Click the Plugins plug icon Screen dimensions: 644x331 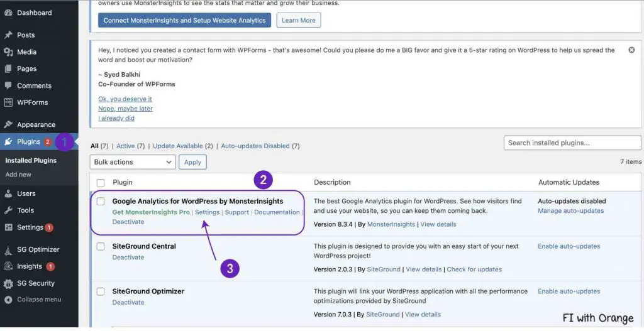tap(8, 141)
